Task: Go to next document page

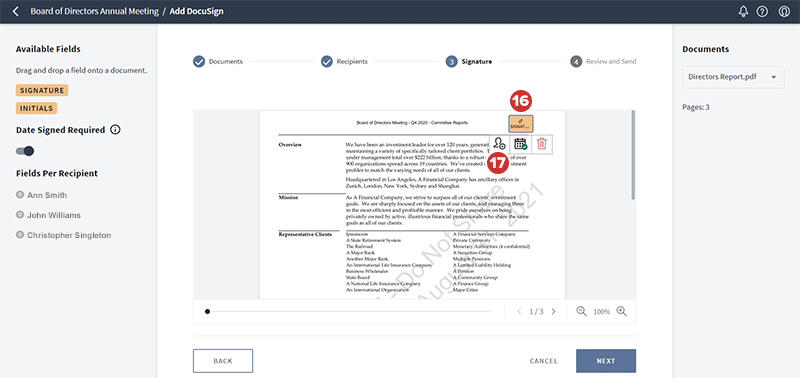Action: click(x=554, y=311)
